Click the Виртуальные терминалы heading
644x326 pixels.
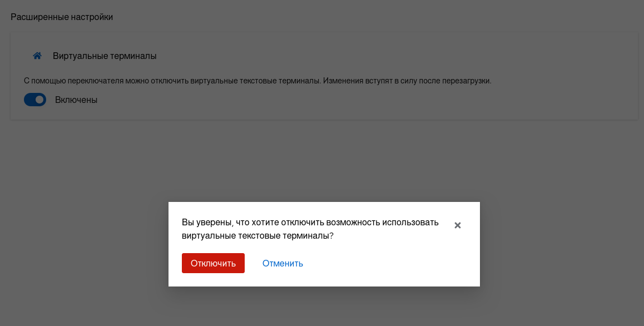coord(105,56)
